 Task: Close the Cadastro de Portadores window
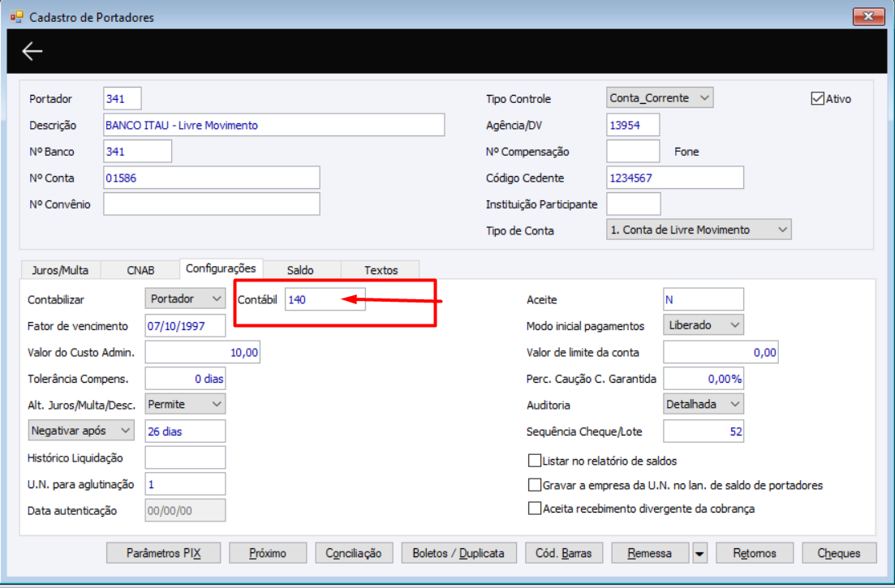[x=868, y=16]
